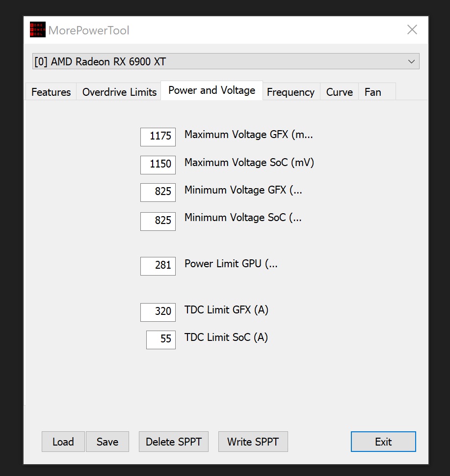The image size is (450, 476).
Task: Click the Load button
Action: (x=63, y=442)
